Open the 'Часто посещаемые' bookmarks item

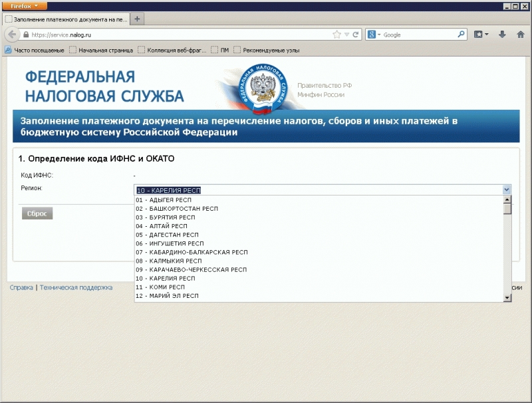(35, 50)
